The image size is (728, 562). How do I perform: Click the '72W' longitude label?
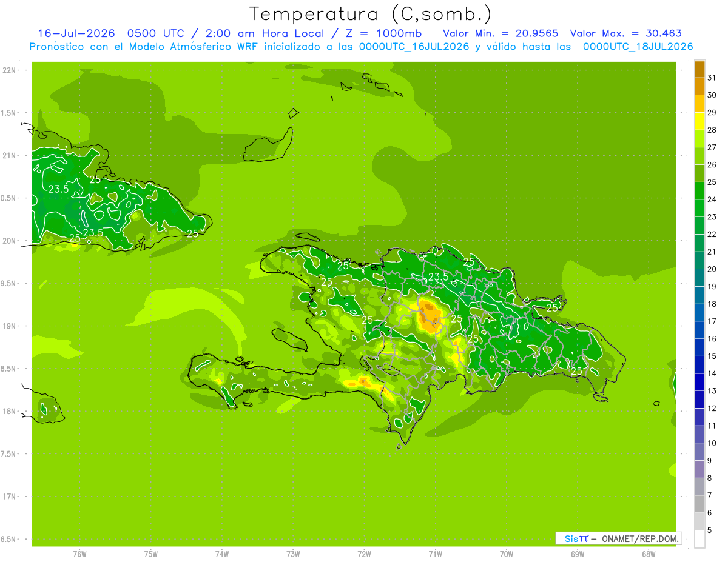[x=364, y=554]
